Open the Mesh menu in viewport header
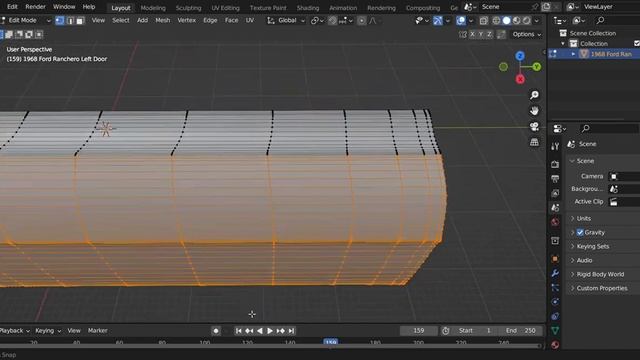 point(162,20)
